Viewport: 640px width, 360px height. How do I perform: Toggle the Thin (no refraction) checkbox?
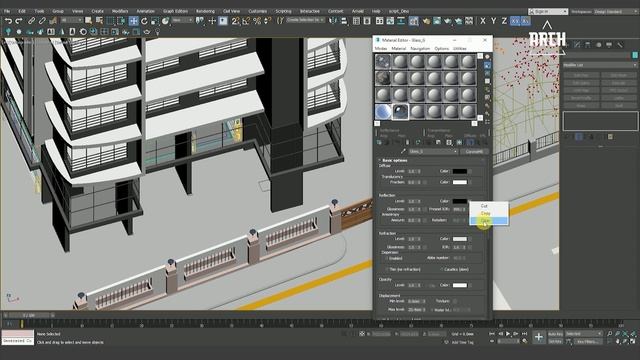pos(387,269)
